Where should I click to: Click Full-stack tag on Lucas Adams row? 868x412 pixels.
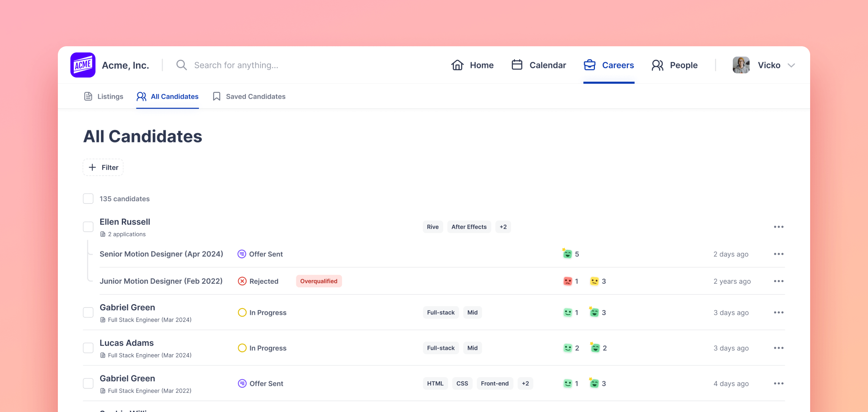pos(441,348)
